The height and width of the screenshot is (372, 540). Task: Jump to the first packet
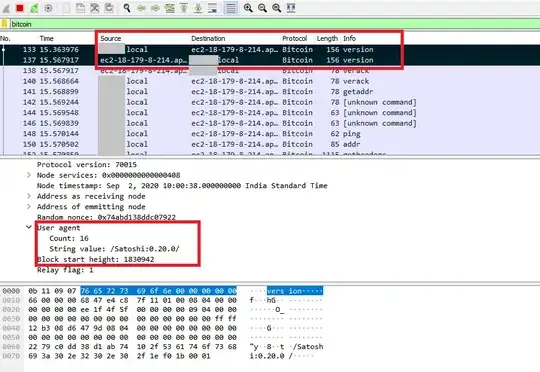(184, 8)
